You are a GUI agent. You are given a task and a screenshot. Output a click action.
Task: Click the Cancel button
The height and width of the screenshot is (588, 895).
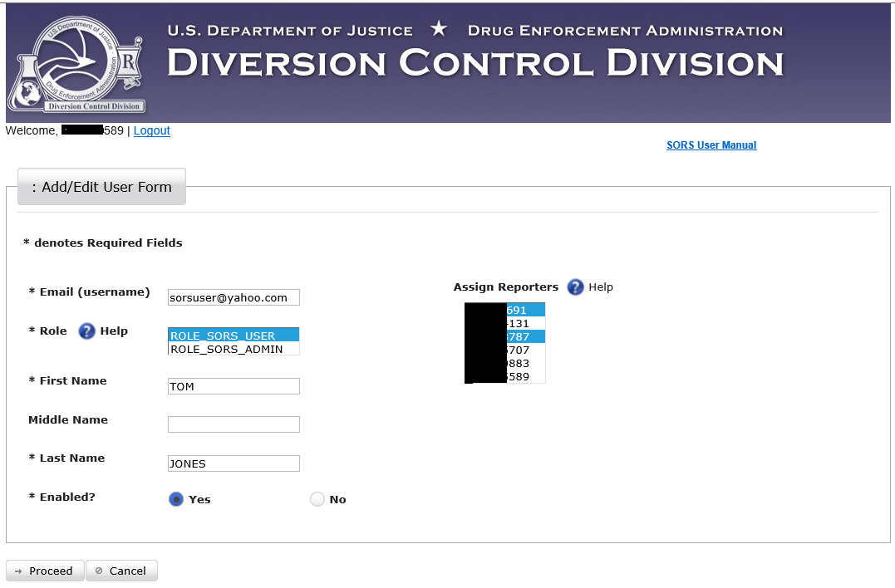[121, 571]
